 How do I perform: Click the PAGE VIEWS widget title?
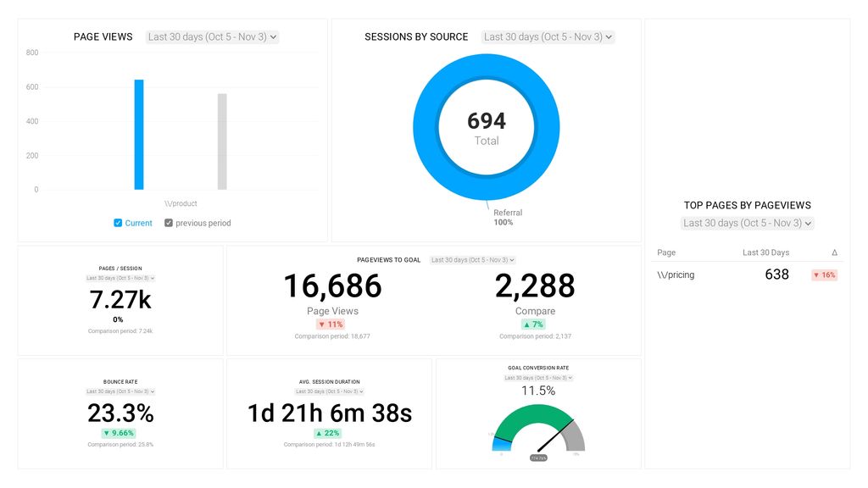coord(103,37)
